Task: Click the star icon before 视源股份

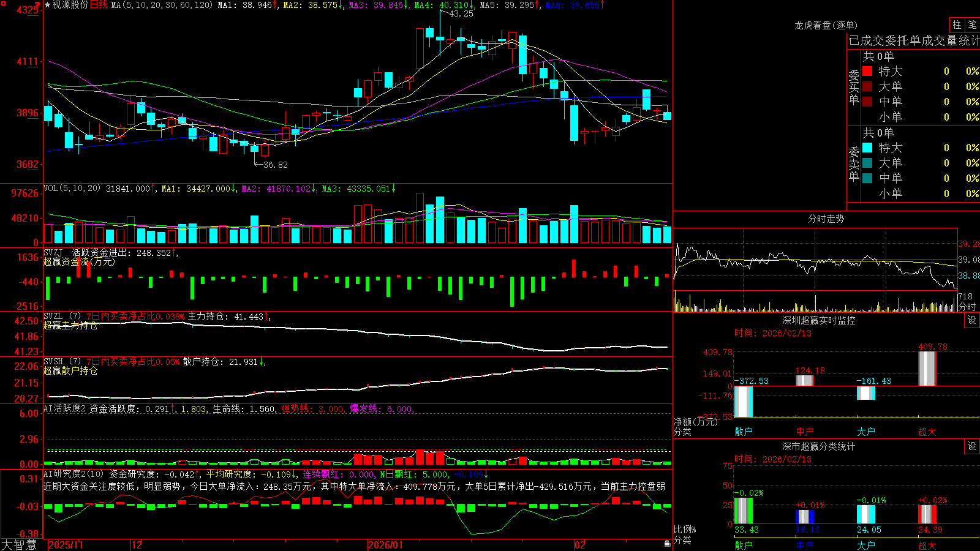Action: point(48,5)
